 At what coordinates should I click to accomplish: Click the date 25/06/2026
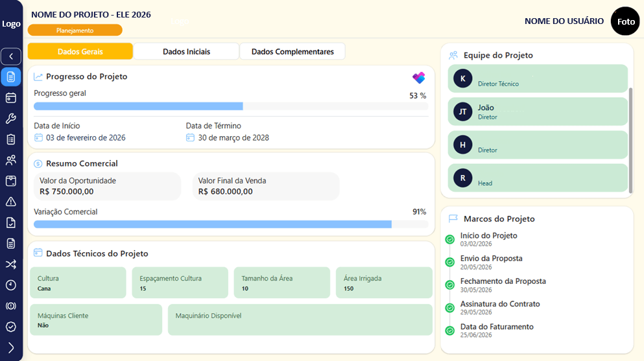click(x=476, y=335)
